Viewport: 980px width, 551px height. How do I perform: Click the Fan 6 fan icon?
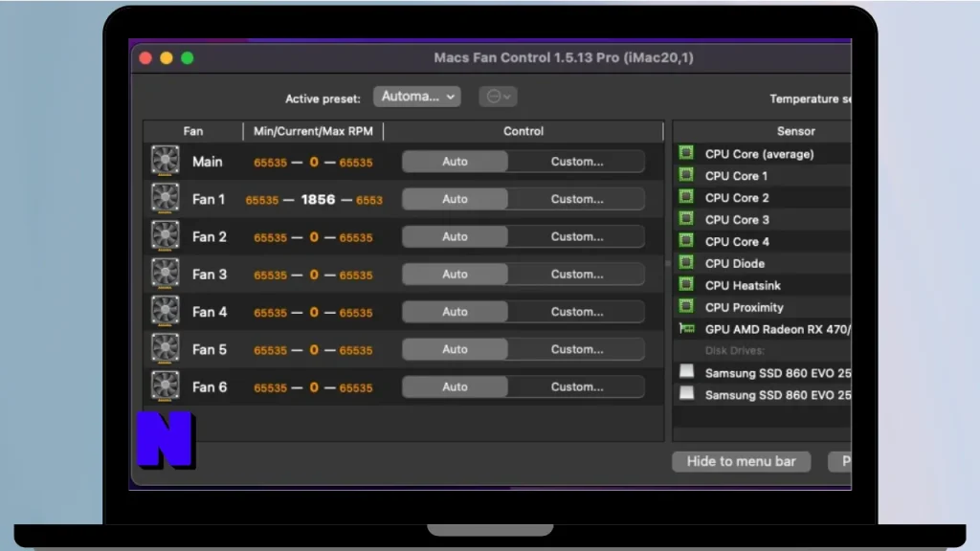tap(165, 386)
